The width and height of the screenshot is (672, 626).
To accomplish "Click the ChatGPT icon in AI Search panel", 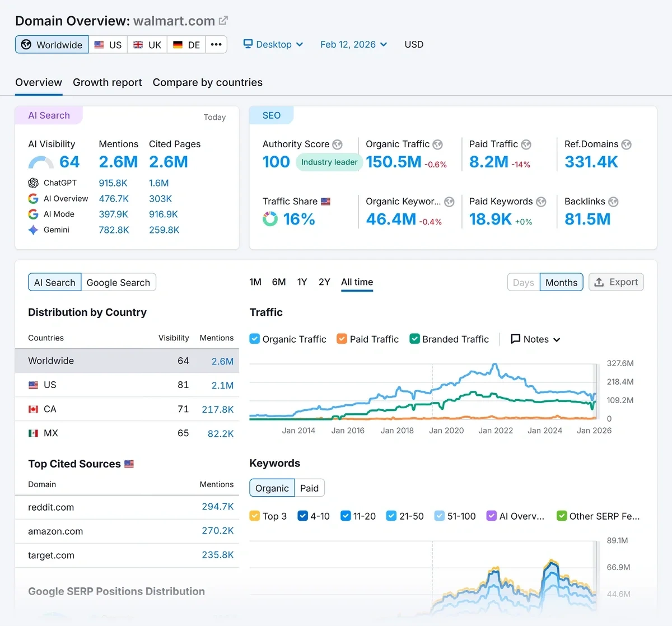I will pos(32,183).
